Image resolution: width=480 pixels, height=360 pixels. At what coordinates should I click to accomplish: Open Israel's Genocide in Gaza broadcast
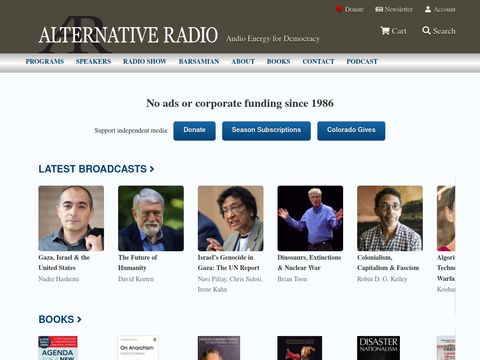[228, 263]
